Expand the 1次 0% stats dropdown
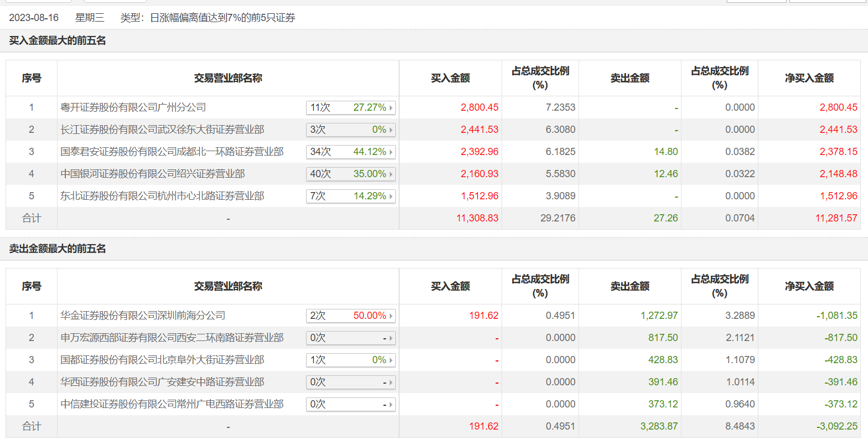868x439 pixels. 351,360
